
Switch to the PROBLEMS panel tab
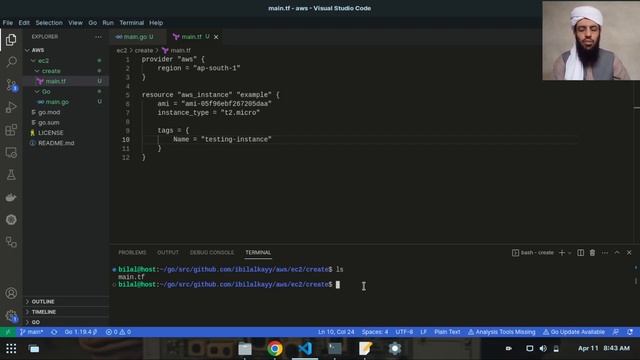[132, 253]
